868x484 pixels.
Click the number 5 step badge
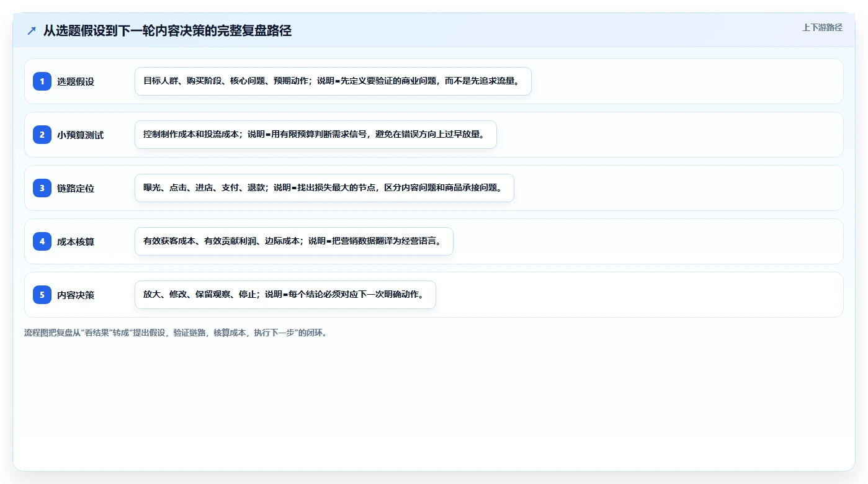[42, 295]
